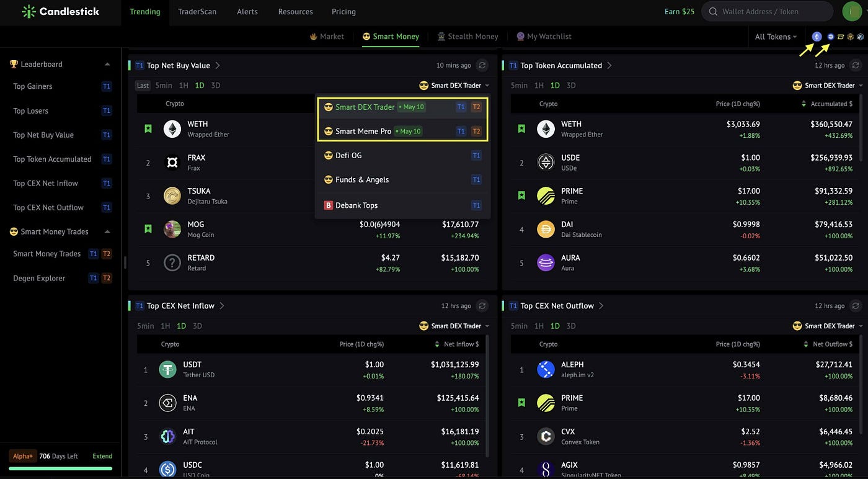
Task: Toggle the MOG watchlist bookmark
Action: pyautogui.click(x=148, y=229)
